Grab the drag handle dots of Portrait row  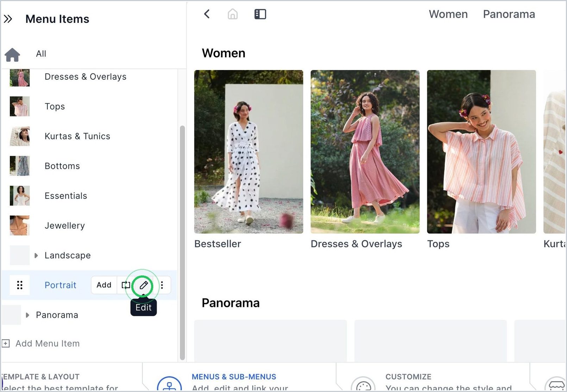coord(20,285)
